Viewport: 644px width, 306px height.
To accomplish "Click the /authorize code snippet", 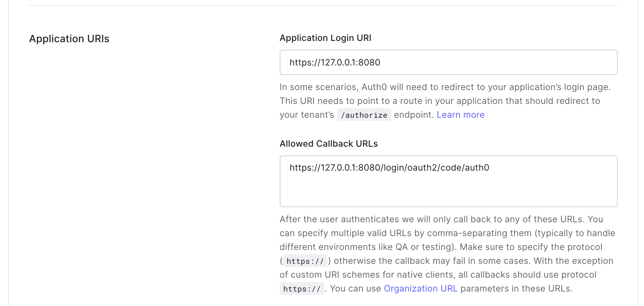I will (364, 115).
